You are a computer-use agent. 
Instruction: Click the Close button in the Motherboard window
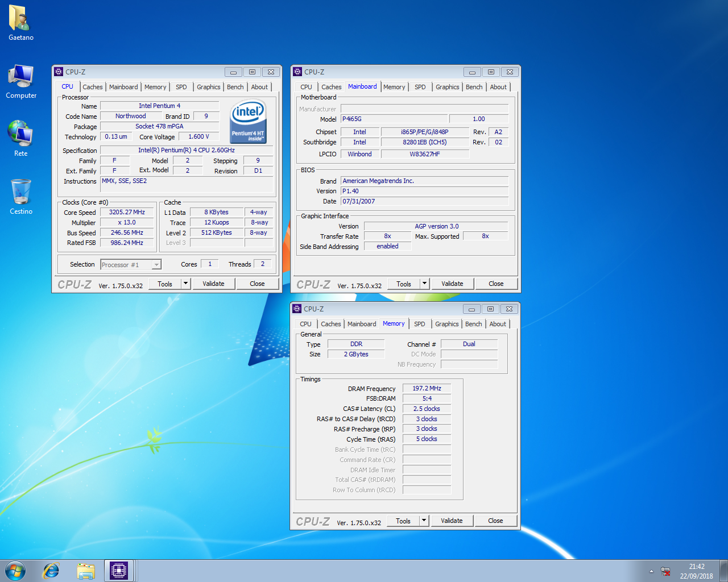[497, 284]
